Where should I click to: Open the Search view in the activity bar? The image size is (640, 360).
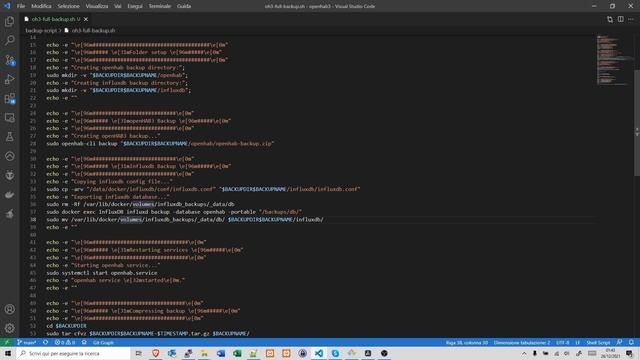(x=9, y=40)
